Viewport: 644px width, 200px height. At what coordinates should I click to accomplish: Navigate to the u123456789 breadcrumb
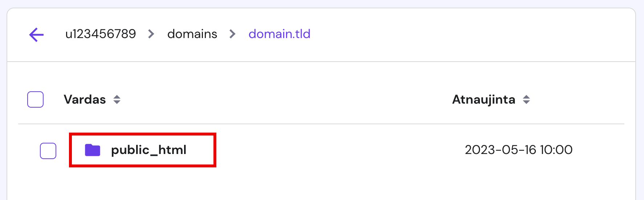point(101,34)
